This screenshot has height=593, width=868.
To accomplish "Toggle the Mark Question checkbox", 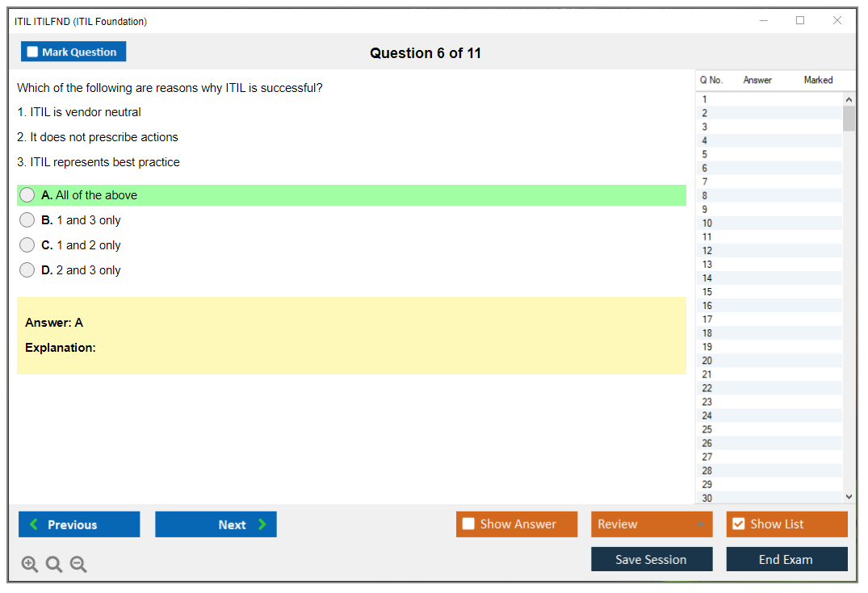I will click(33, 52).
